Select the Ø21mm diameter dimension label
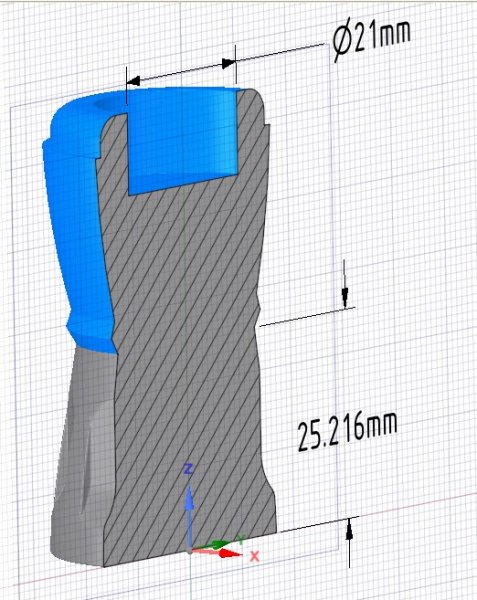 [372, 39]
